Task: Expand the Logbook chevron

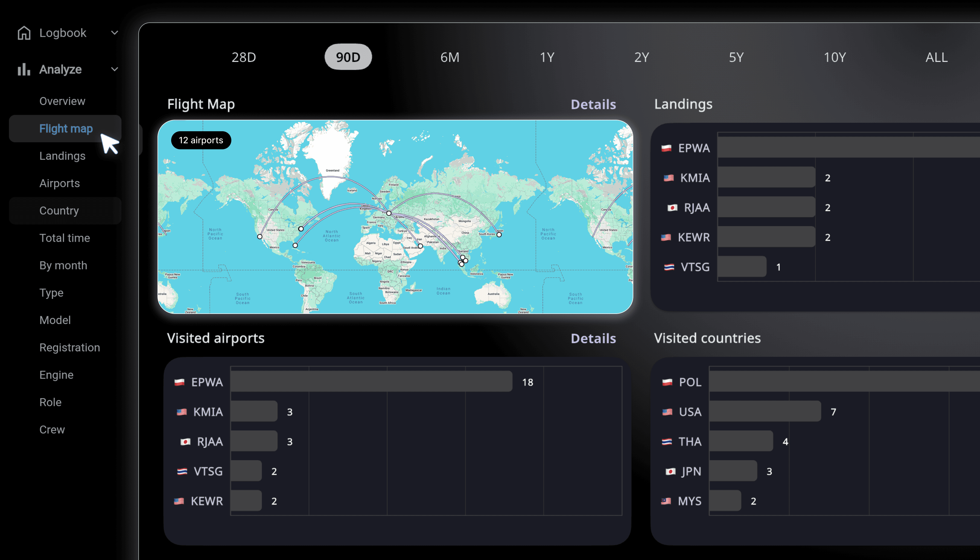Action: coord(114,33)
